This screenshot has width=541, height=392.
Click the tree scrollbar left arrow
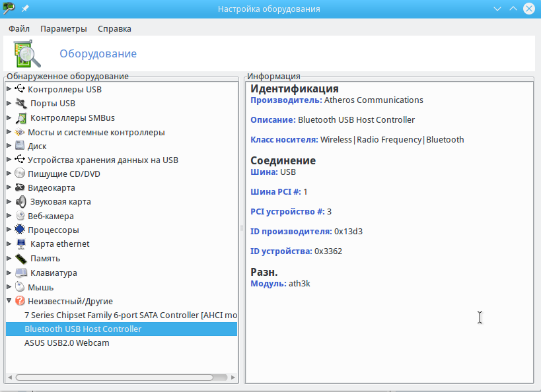point(10,377)
